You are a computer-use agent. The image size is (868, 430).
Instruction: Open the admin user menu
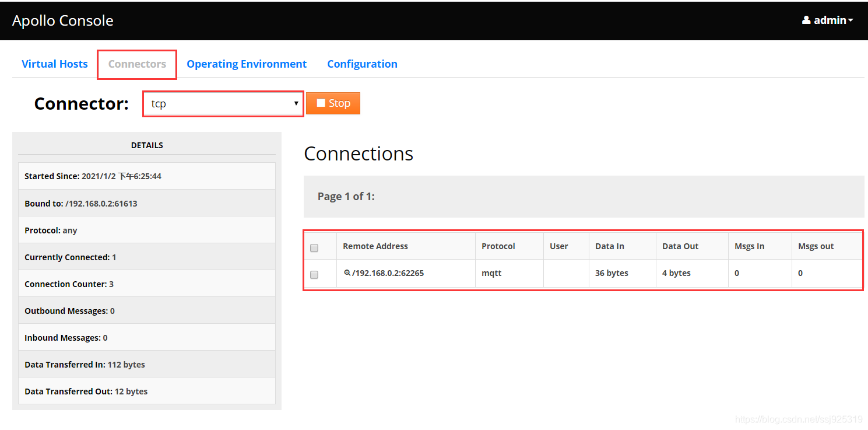(828, 20)
